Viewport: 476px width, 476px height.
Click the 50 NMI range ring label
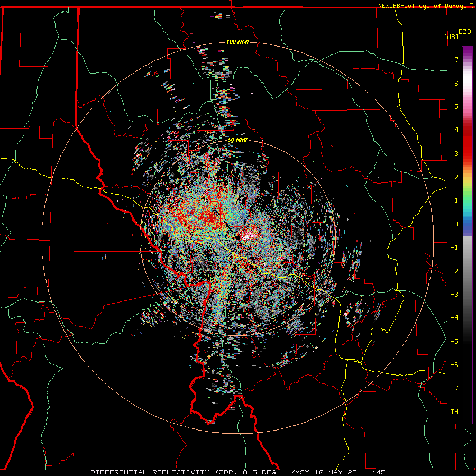(237, 140)
